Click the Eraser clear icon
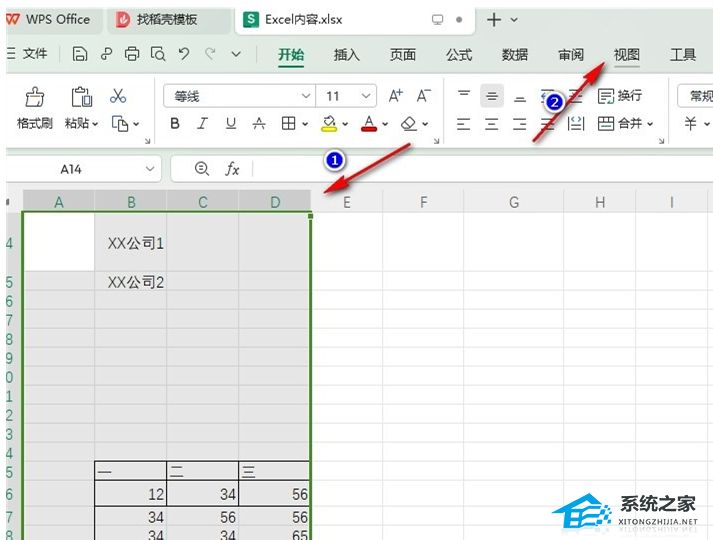 pyautogui.click(x=409, y=123)
